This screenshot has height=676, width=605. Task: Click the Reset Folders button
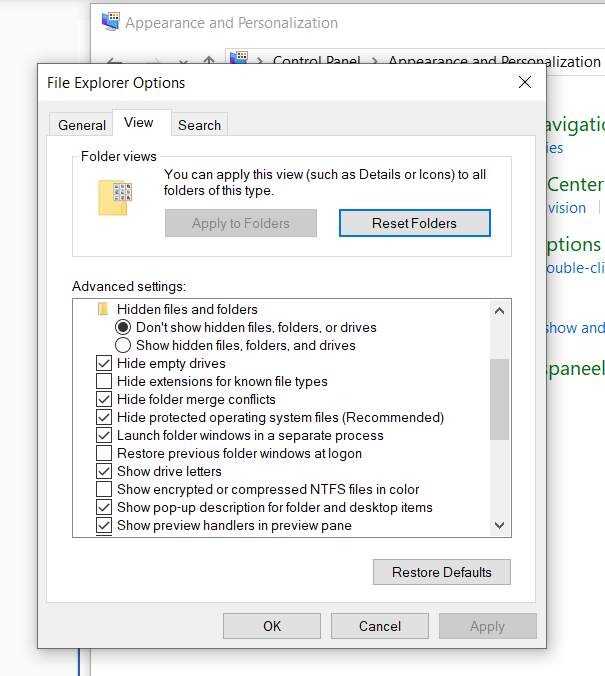click(414, 223)
